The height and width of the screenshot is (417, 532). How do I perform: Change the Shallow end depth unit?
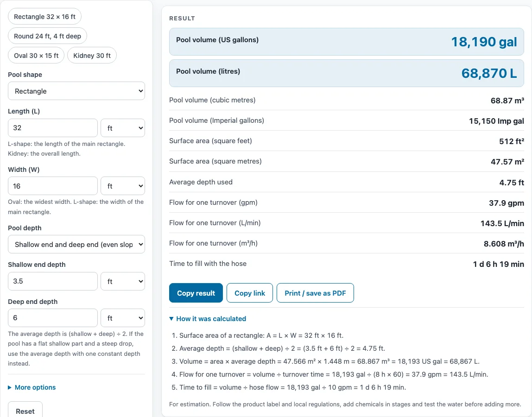(x=123, y=281)
